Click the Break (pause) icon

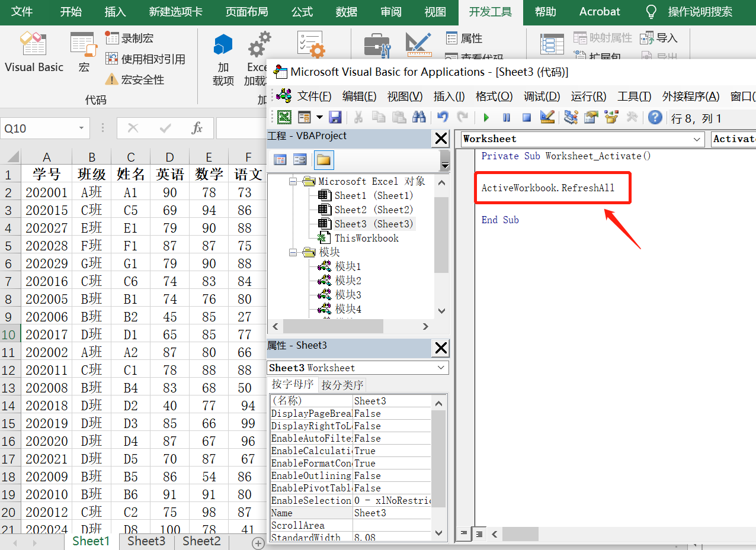point(507,117)
